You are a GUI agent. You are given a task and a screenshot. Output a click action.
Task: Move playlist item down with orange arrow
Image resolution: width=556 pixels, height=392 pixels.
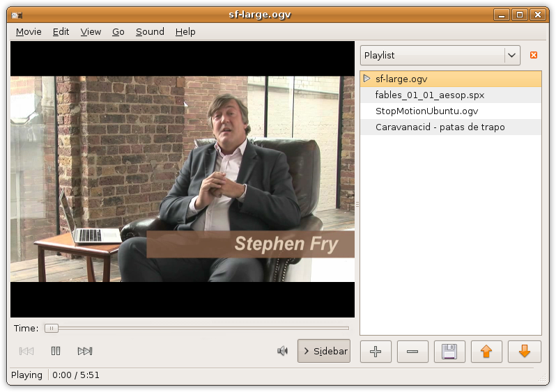[x=525, y=351]
